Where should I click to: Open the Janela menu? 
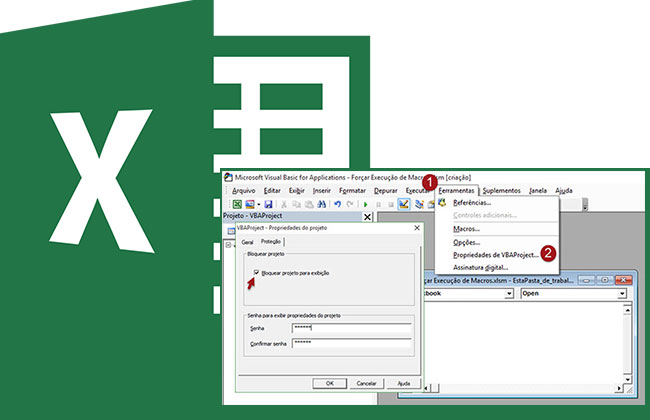538,190
